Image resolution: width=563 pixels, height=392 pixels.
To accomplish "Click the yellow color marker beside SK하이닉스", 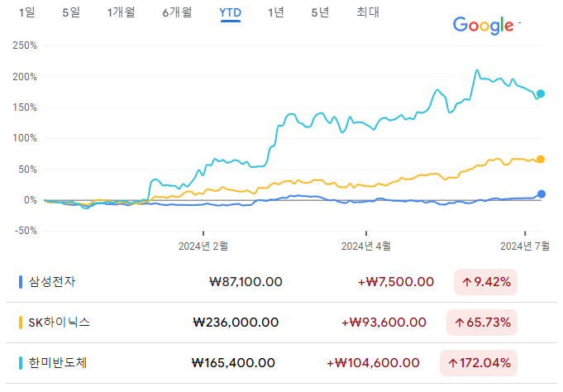I will (21, 323).
